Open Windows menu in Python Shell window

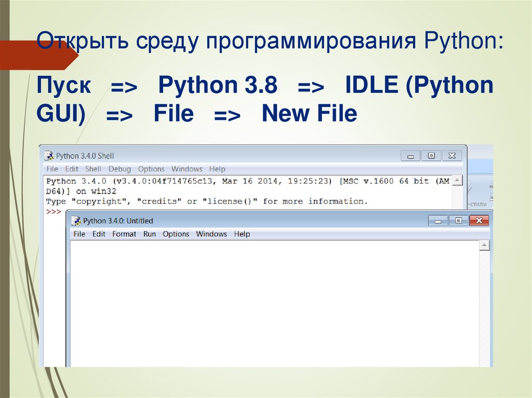pyautogui.click(x=187, y=169)
